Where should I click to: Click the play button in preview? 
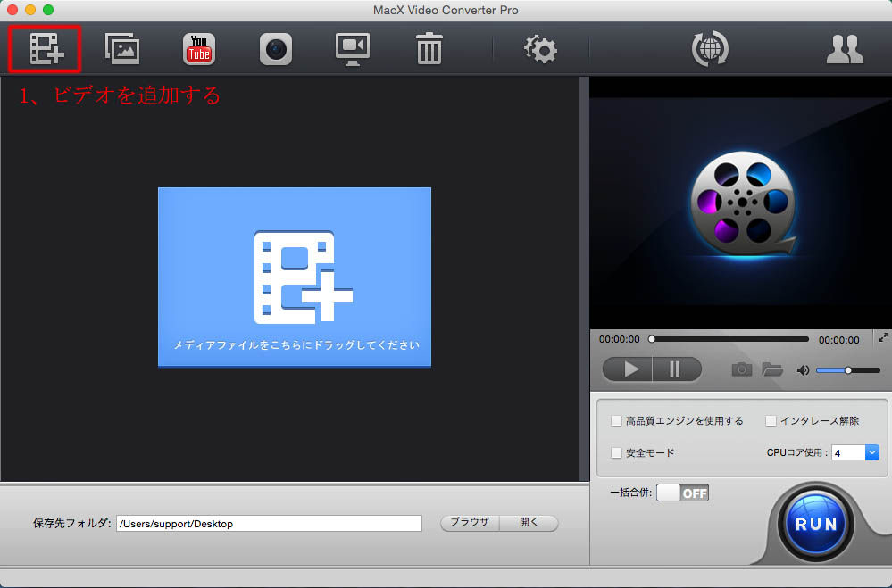628,369
